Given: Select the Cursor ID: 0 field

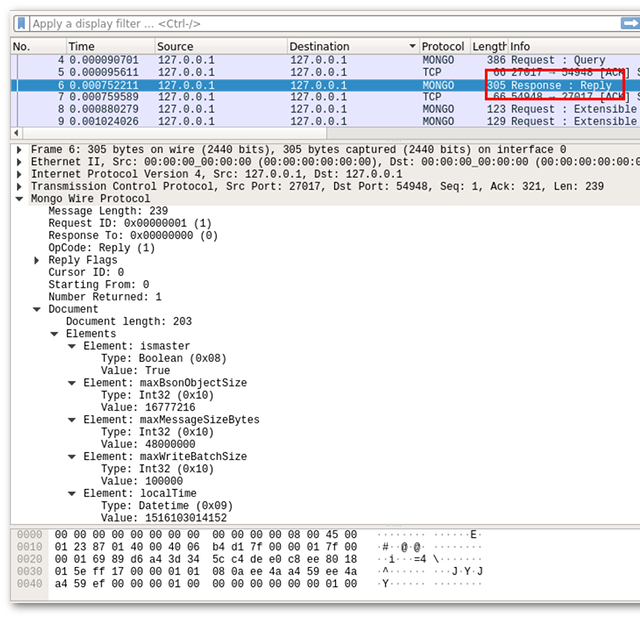Looking at the screenshot, I should click(86, 272).
